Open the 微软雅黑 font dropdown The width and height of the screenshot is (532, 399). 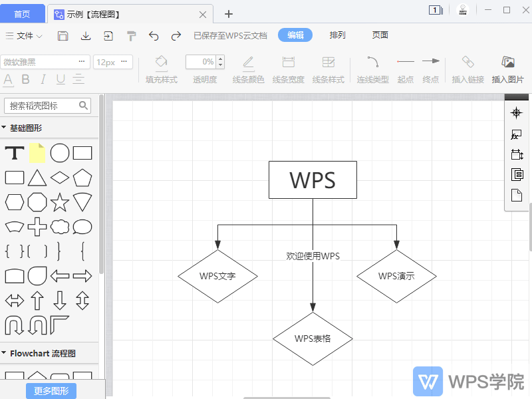click(x=45, y=62)
